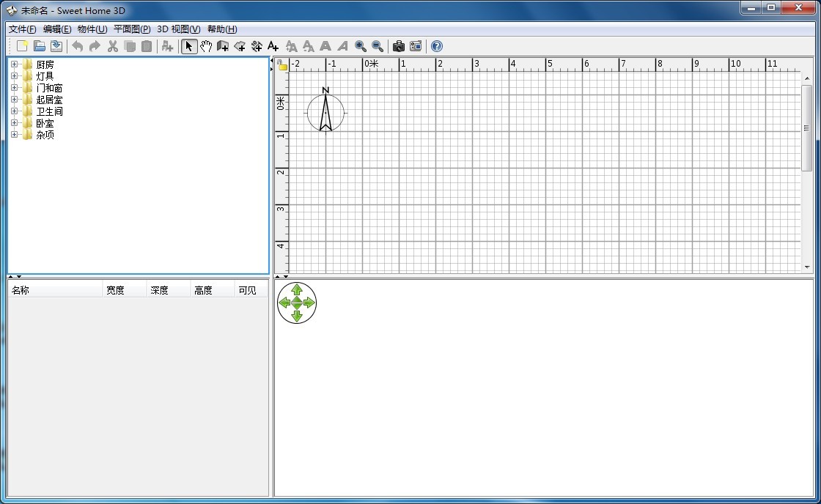Click the up arrow on 3D navigation pad

pos(297,290)
